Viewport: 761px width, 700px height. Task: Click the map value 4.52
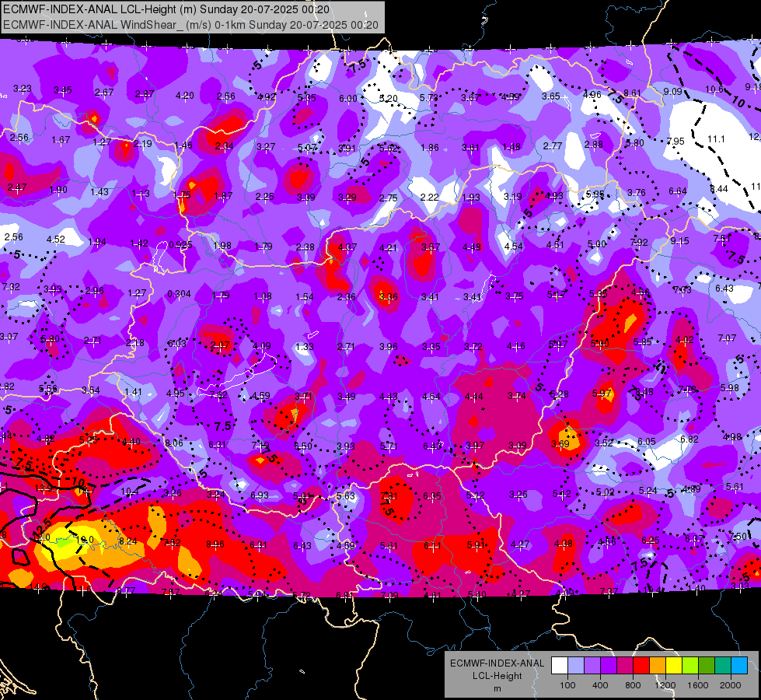click(56, 240)
